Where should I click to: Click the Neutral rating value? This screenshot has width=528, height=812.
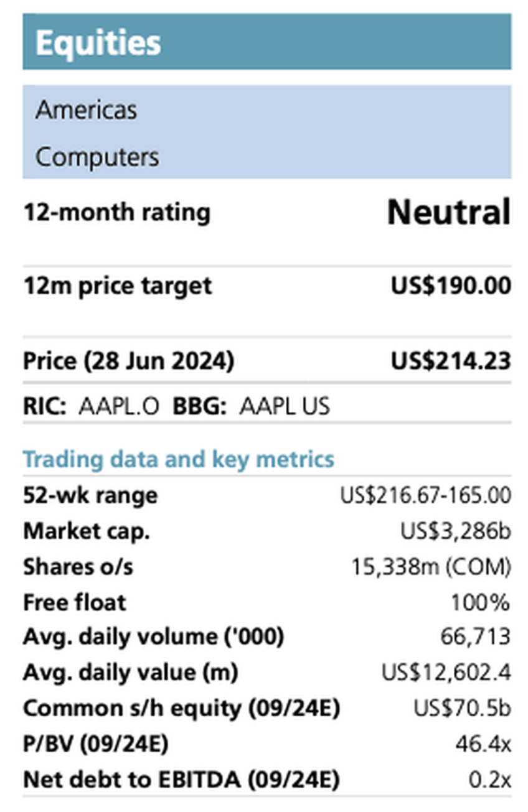[x=449, y=213]
